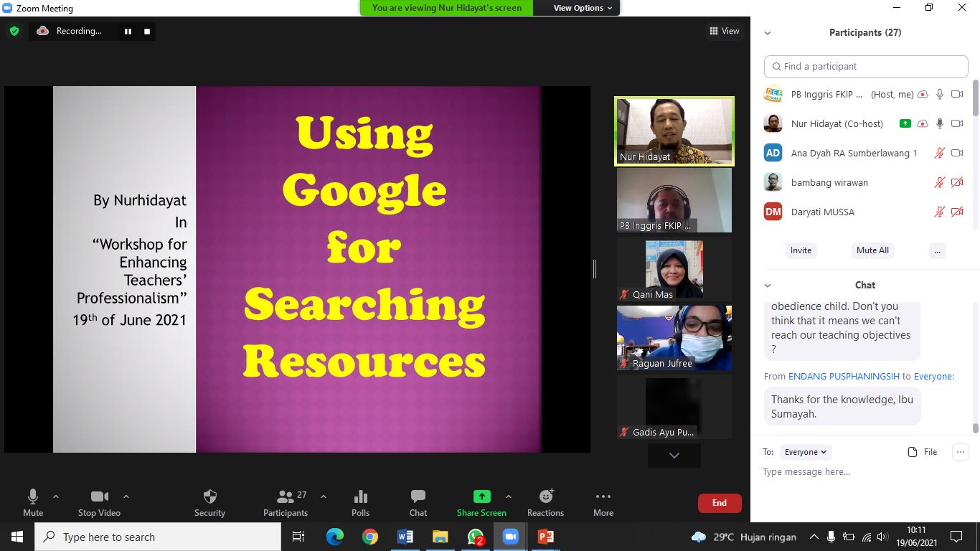
Task: Click the Participants list scrollbar
Action: click(x=976, y=97)
